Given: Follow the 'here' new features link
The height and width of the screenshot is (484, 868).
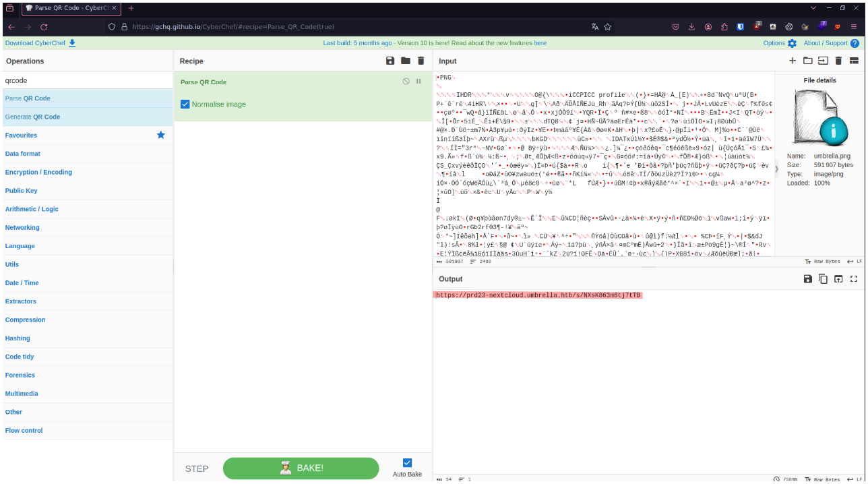Looking at the screenshot, I should coord(540,43).
